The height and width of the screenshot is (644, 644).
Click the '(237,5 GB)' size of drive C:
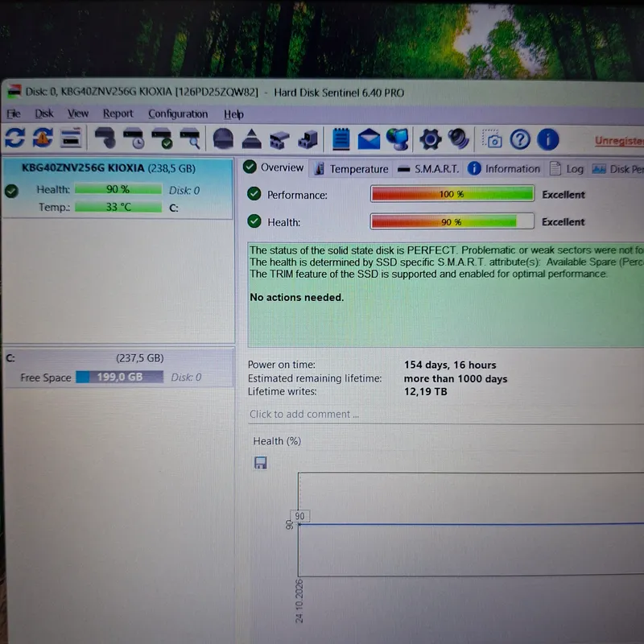point(139,358)
